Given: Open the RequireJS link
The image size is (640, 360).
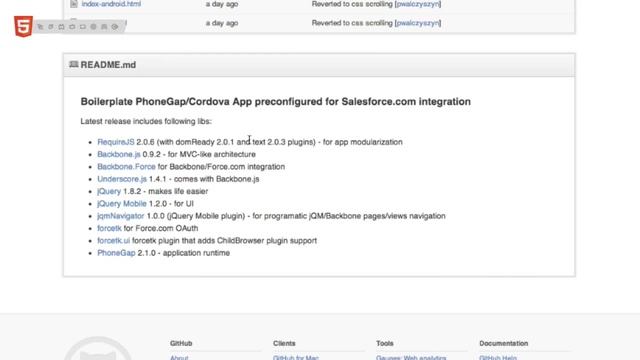Looking at the screenshot, I should (116, 142).
